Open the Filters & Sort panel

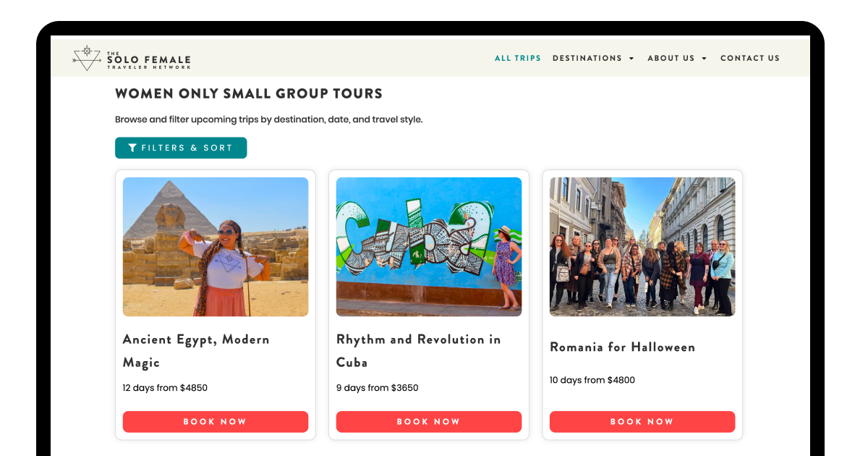click(181, 148)
